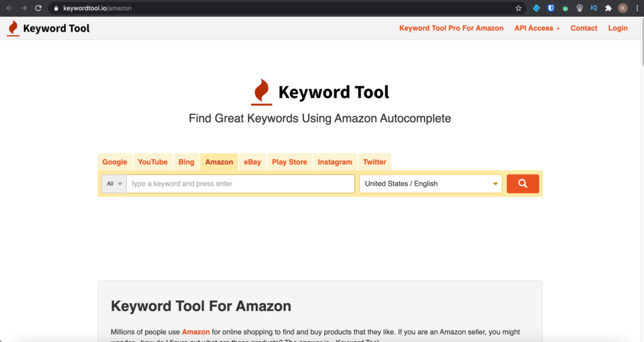
Task: Expand the API Access menu
Action: coord(537,28)
